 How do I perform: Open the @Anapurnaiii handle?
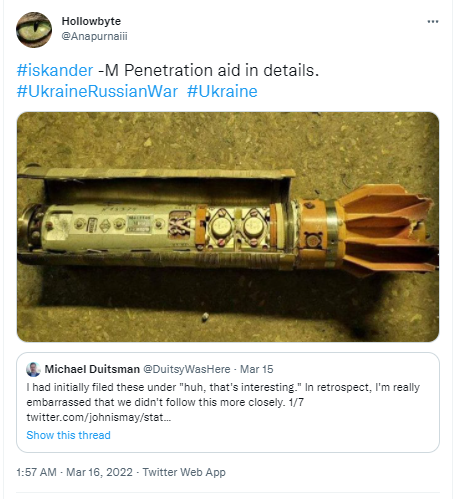point(94,36)
